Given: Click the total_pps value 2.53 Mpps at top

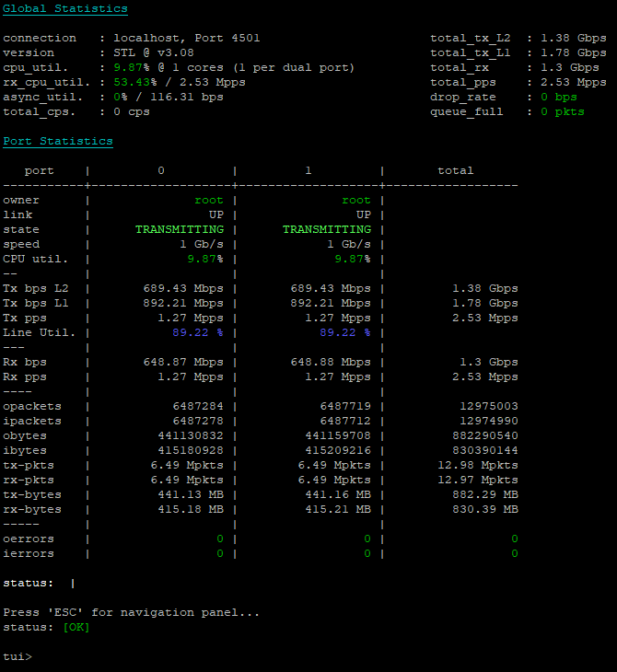Looking at the screenshot, I should [x=574, y=82].
